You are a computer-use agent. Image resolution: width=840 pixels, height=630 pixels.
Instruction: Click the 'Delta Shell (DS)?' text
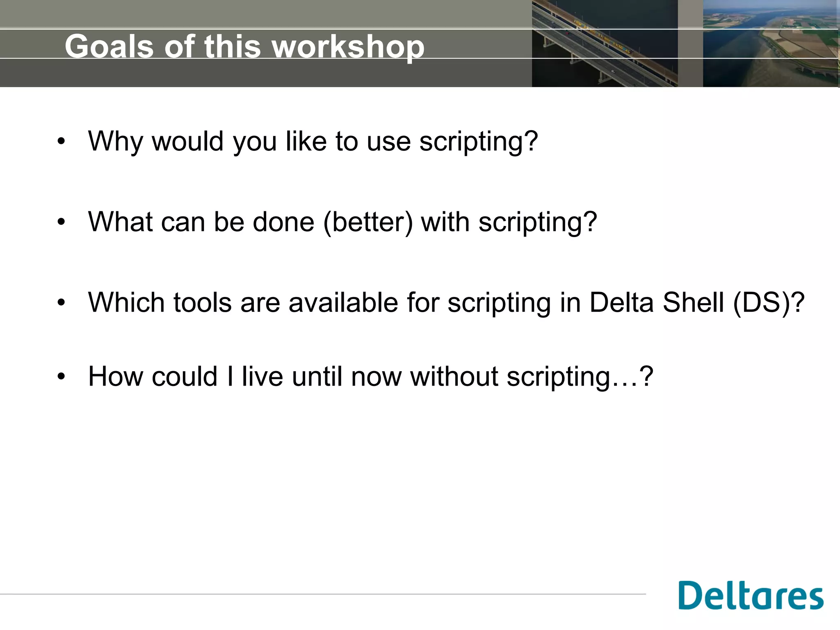[697, 303]
